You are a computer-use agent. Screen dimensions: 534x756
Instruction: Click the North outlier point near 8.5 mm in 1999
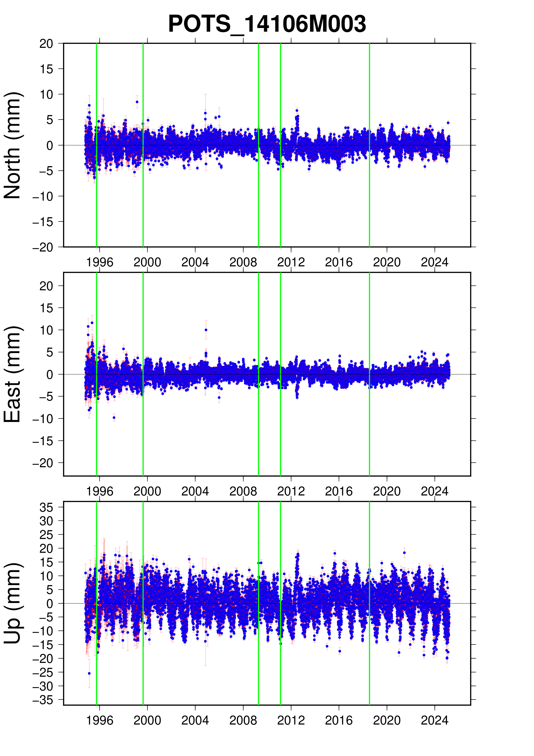[x=137, y=102]
